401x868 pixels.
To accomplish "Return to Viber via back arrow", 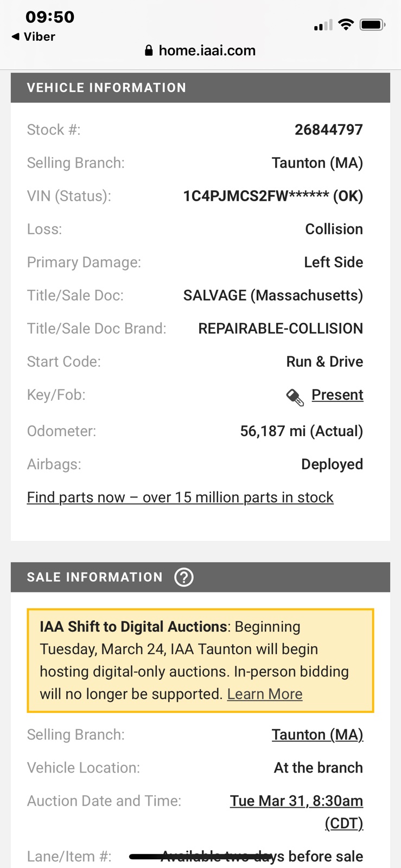I will coord(34,36).
